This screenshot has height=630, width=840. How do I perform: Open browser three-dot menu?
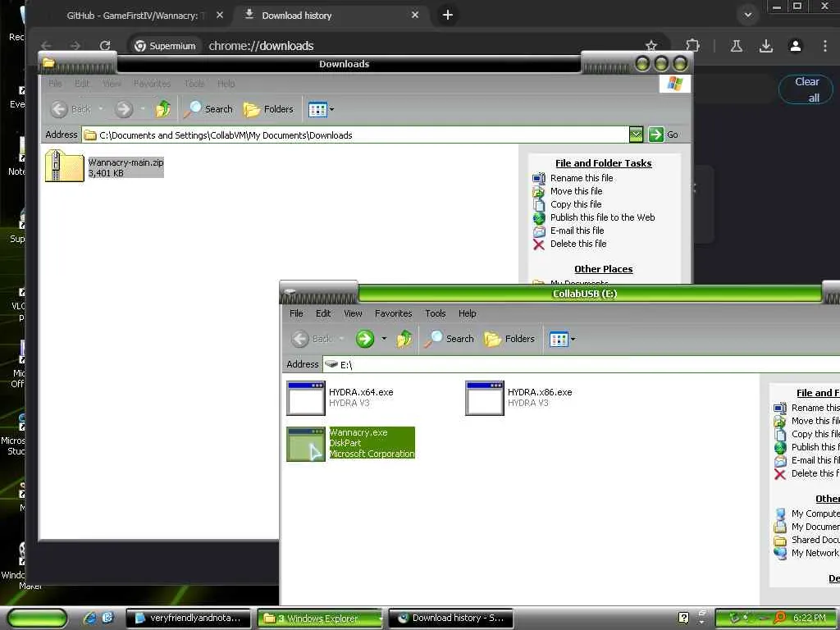(x=825, y=46)
